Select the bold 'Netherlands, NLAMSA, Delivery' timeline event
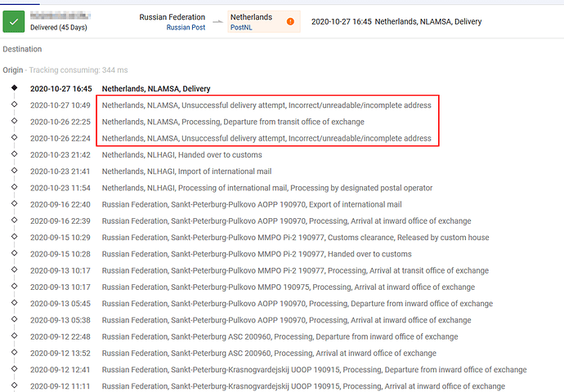Screen dimensions: 564x392 pyautogui.click(x=156, y=89)
